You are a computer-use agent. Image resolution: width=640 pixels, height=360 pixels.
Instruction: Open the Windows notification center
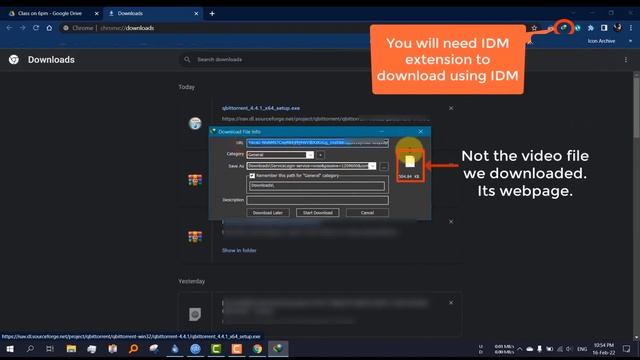coord(627,349)
